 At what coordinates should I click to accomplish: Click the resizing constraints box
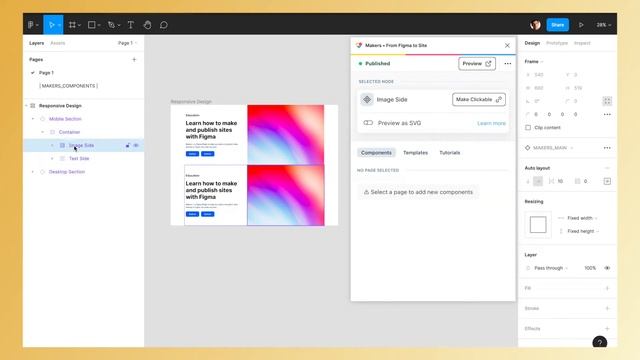538,224
